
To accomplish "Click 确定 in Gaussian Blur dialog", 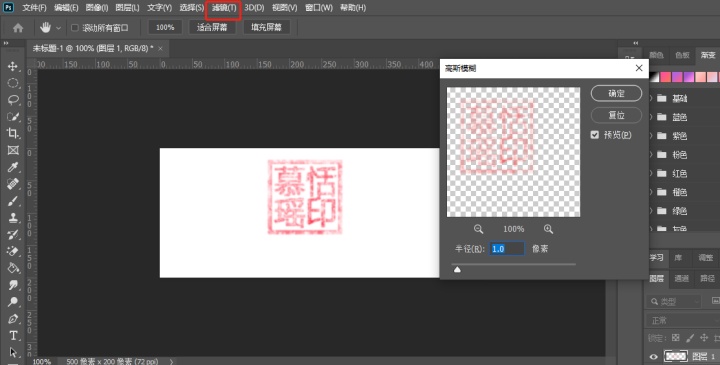I will coord(616,93).
